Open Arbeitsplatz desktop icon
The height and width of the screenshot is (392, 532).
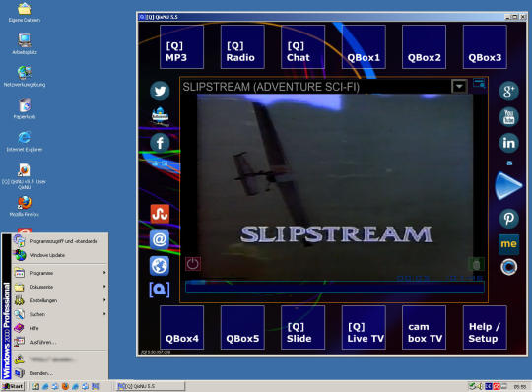tap(25, 44)
